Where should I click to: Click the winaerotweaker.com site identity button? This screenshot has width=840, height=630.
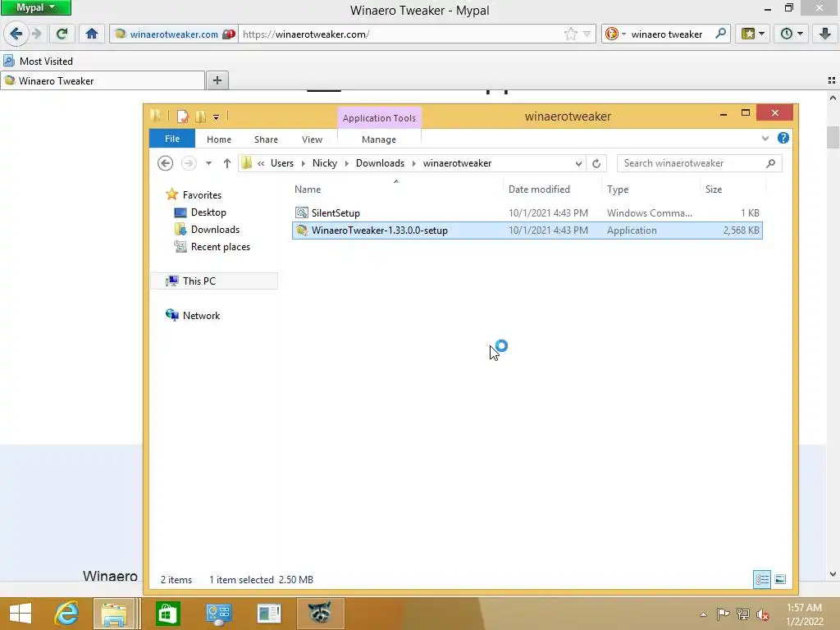pyautogui.click(x=174, y=34)
